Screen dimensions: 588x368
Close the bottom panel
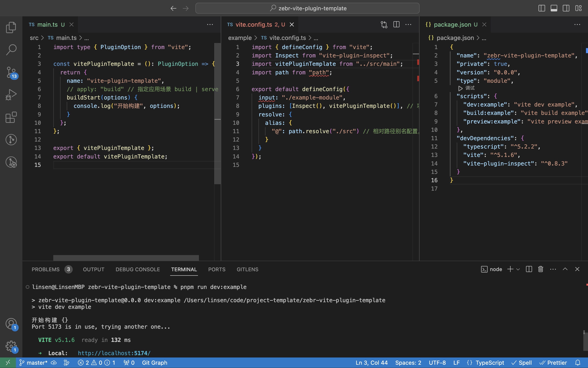[x=577, y=269]
